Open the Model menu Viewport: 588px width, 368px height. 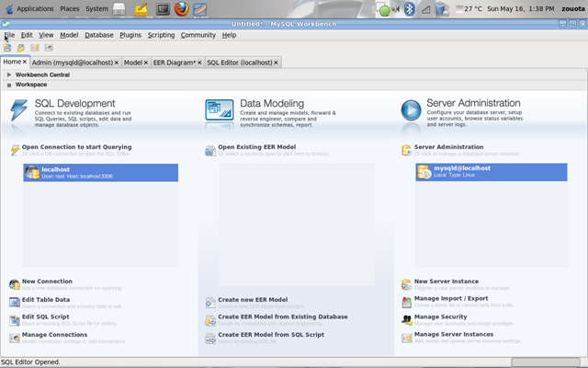69,35
